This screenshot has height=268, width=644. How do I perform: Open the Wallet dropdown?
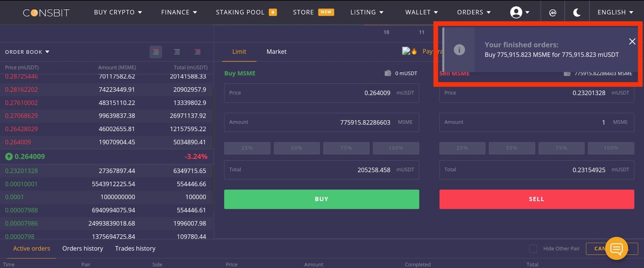(x=421, y=12)
